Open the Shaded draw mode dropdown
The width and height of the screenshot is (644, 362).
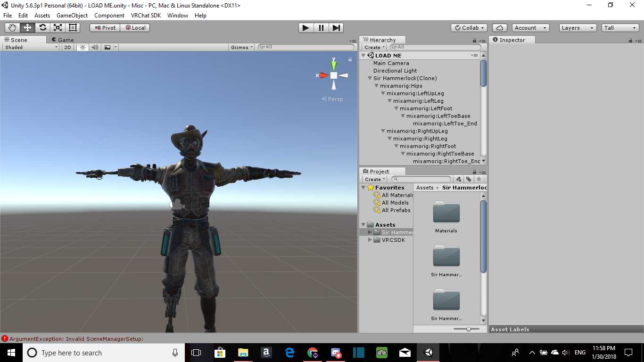click(x=31, y=47)
